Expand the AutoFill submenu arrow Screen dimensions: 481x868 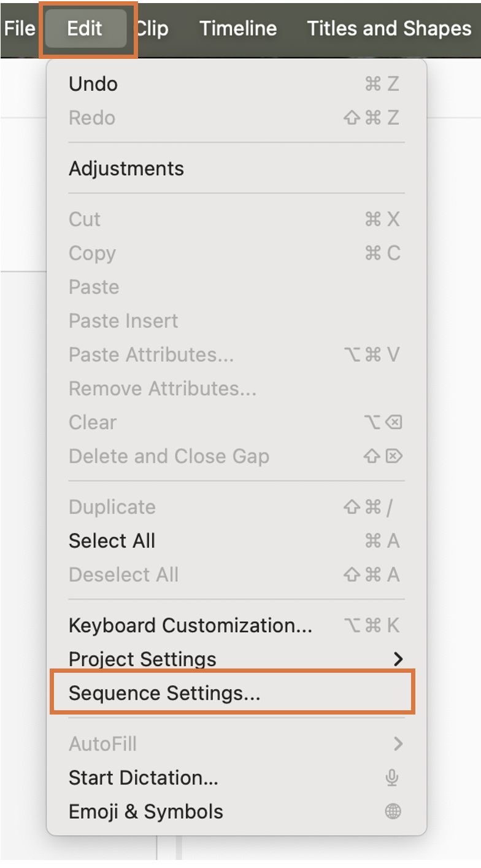398,744
